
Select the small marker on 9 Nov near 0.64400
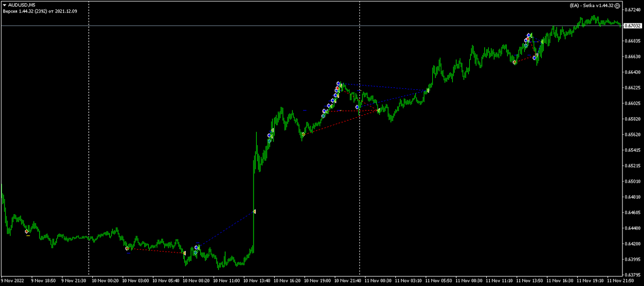[26, 231]
